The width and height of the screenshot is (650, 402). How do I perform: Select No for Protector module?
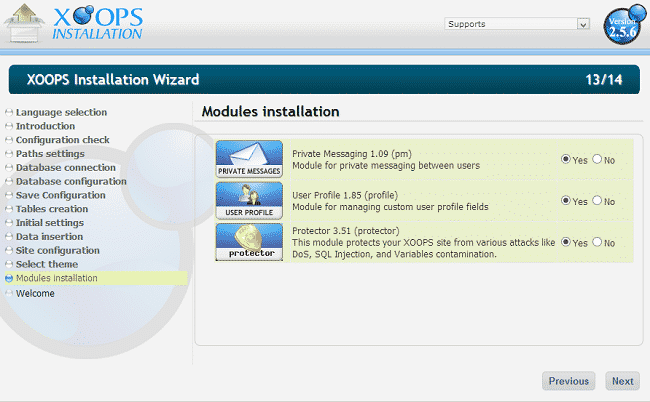point(597,242)
